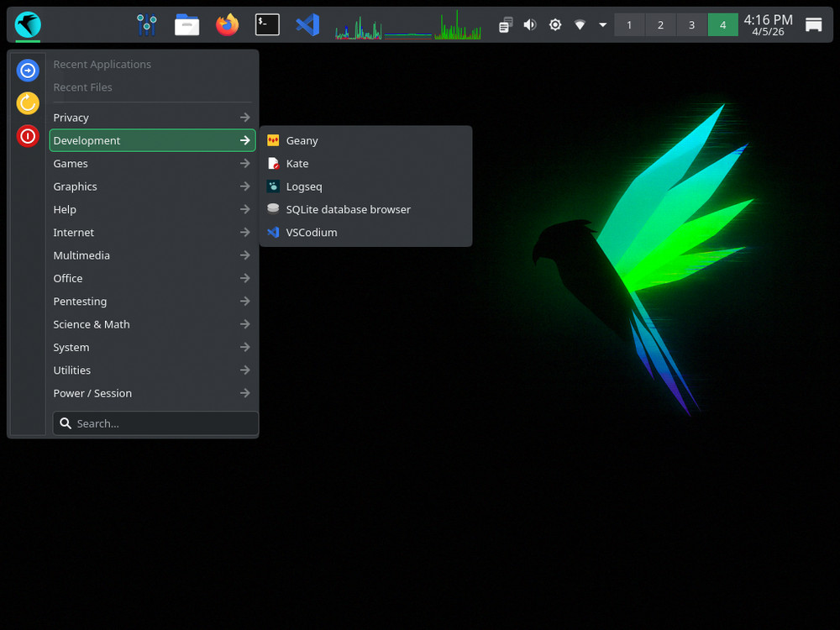Screen dimensions: 840x630
Task: Expand the Internet category arrow
Action: (244, 232)
